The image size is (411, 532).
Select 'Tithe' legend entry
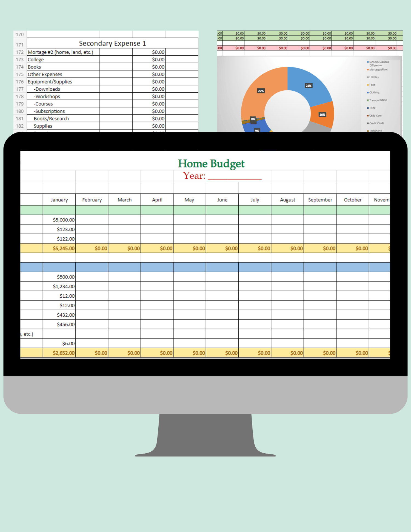point(371,108)
